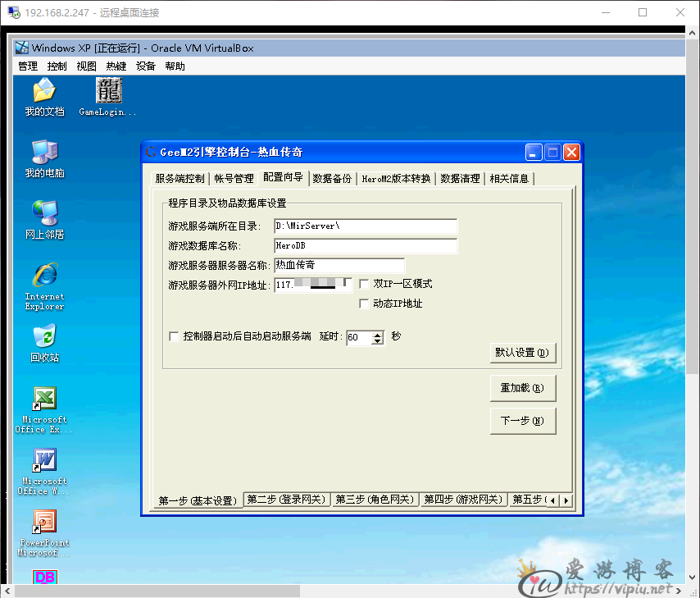Toggle 控制器启动后自动启动服务端 checkbox
Image resolution: width=700 pixels, height=598 pixels.
tap(174, 336)
